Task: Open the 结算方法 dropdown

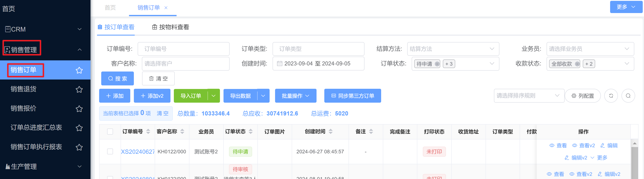Action: (x=453, y=49)
